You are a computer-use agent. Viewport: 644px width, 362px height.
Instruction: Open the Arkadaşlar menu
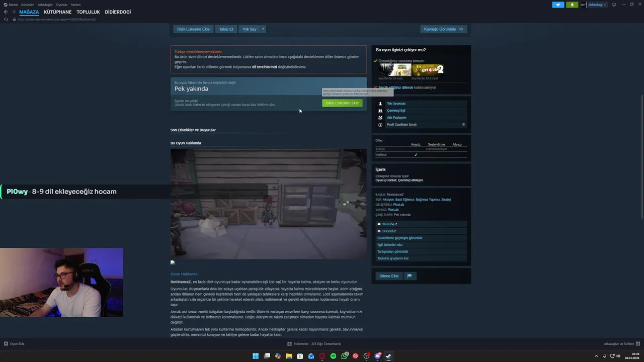[45, 5]
